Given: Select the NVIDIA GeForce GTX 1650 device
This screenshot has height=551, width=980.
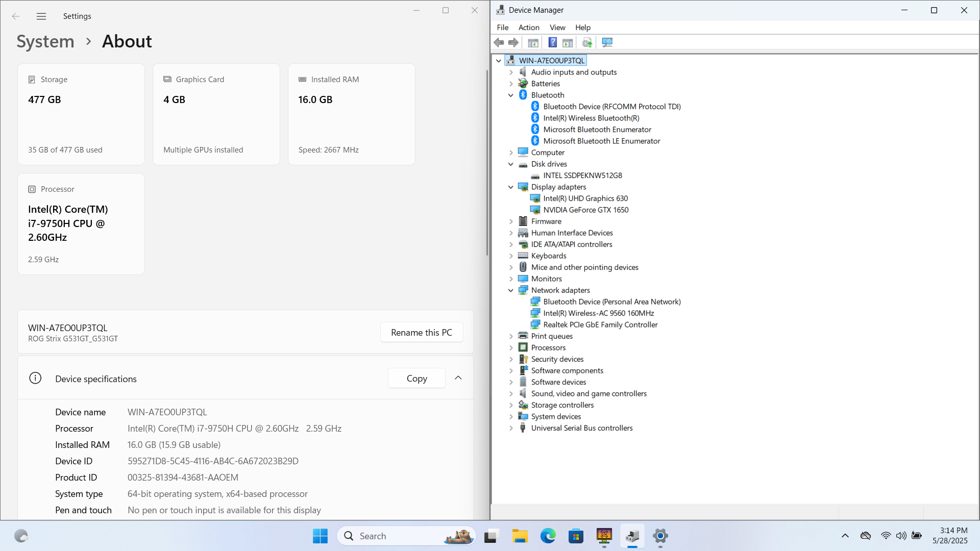Looking at the screenshot, I should (x=585, y=210).
